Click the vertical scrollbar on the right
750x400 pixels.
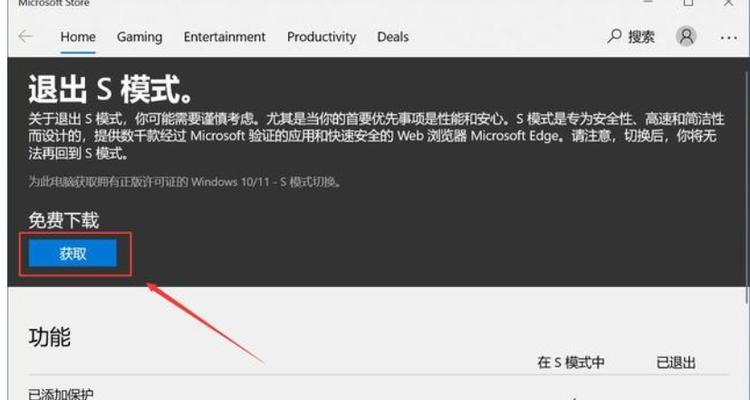coord(747,187)
